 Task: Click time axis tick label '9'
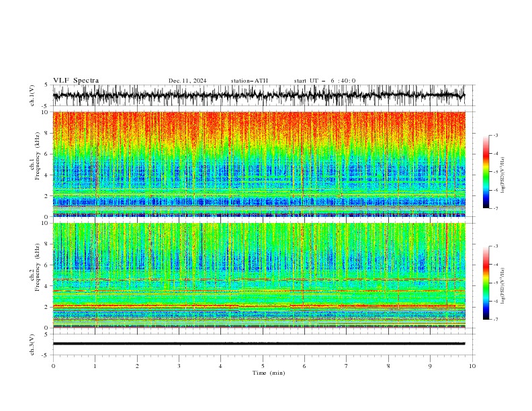click(430, 366)
